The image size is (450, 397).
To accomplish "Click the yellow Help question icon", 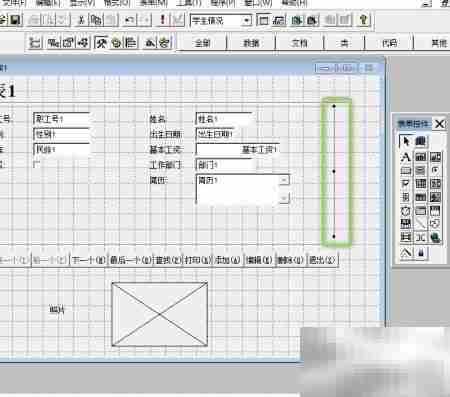I will 363,20.
